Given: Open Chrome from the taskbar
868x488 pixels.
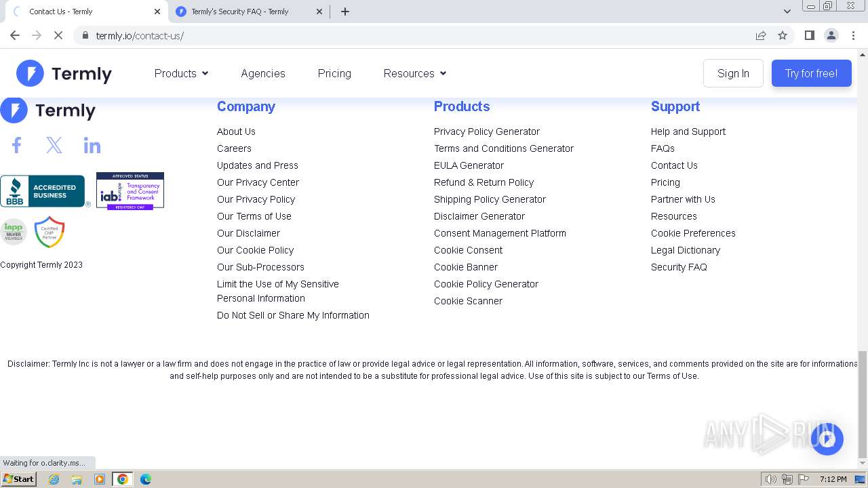Looking at the screenshot, I should 123,479.
